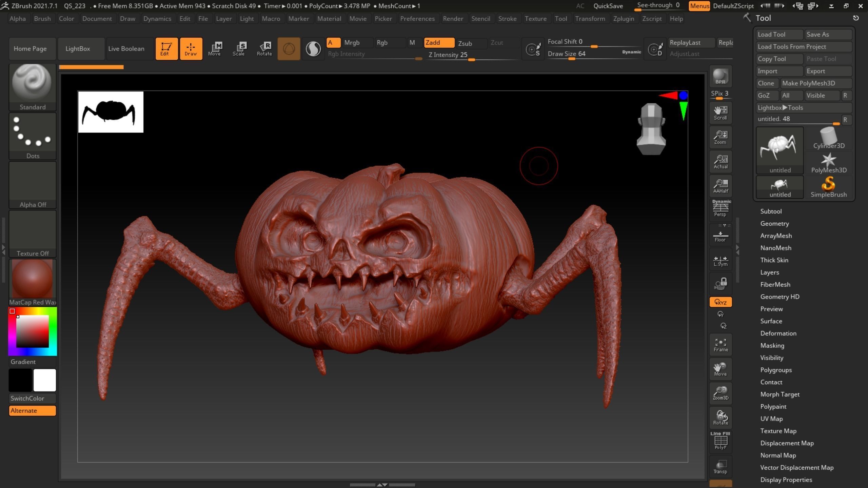Expand the Display Properties section
This screenshot has height=488, width=868.
(786, 480)
